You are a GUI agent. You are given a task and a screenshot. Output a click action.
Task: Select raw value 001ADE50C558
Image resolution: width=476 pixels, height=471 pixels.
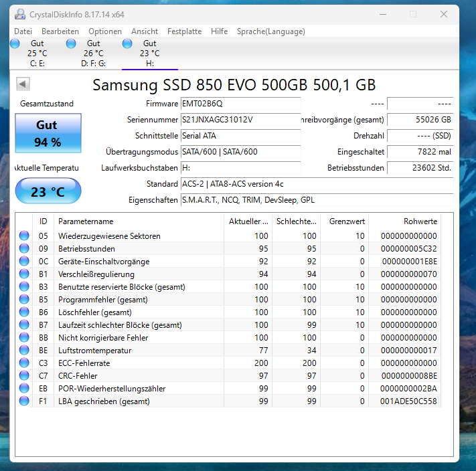point(408,401)
